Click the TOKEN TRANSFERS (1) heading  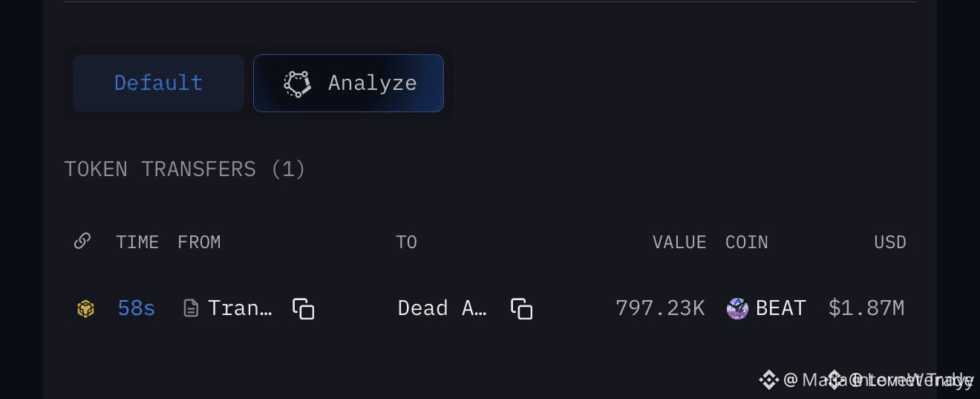185,169
